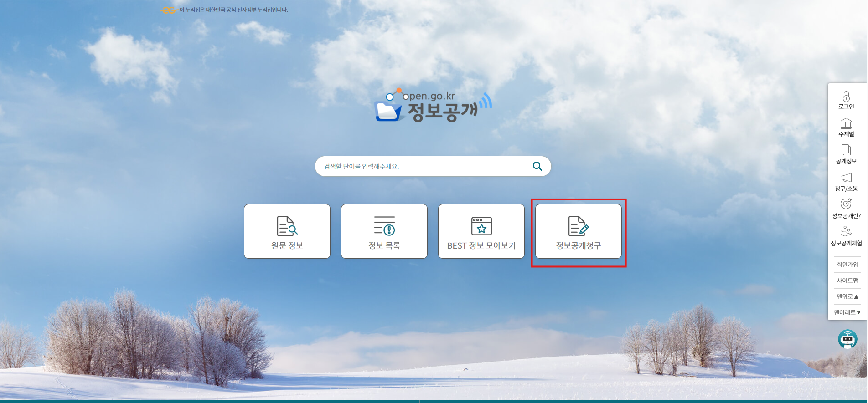Open the 정보 목록 card

click(x=384, y=231)
